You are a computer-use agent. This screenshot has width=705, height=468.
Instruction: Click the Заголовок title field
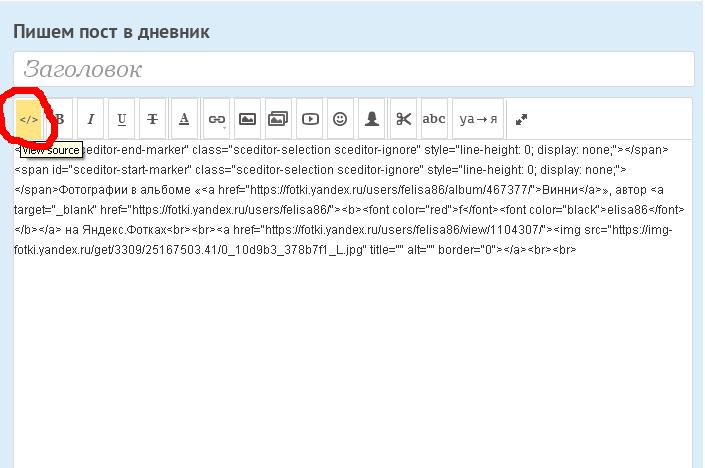coord(353,69)
